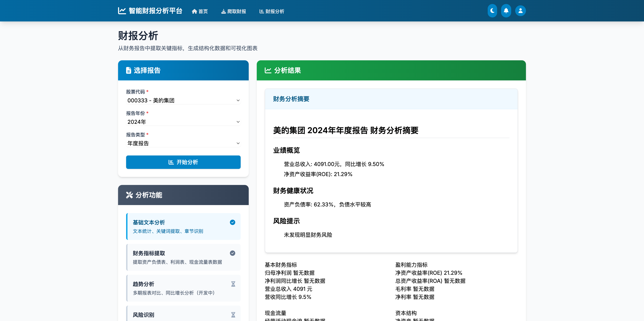Click 净资产收益率(ROE) 21.29% metric row
The width and height of the screenshot is (644, 321).
pos(429,273)
